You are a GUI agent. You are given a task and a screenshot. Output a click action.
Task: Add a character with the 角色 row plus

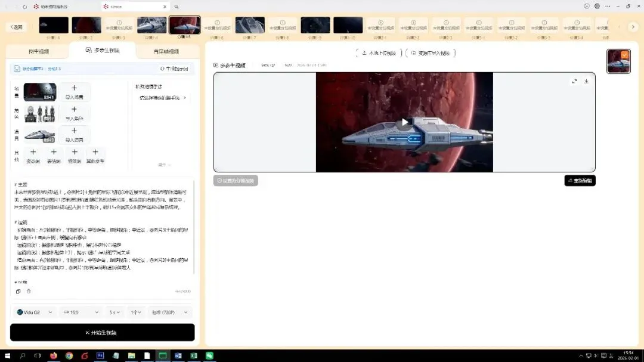[74, 113]
